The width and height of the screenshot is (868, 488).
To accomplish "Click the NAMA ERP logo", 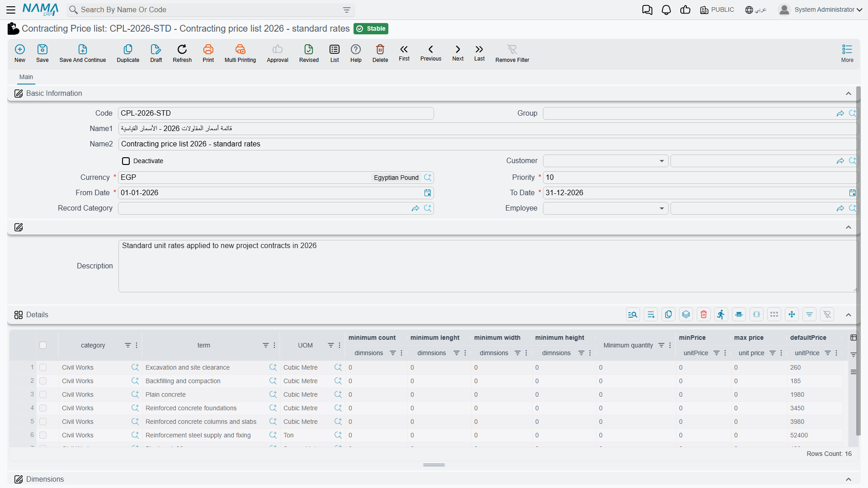I will click(40, 10).
